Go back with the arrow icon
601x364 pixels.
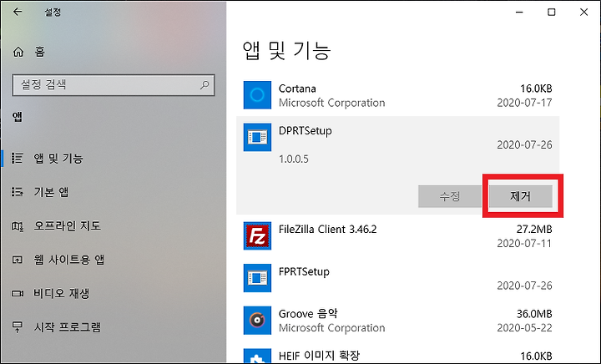tap(18, 12)
